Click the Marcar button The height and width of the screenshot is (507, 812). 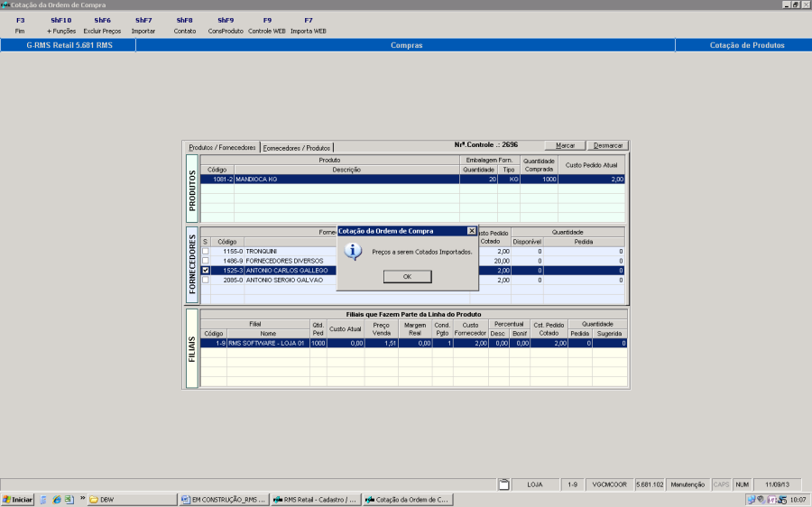(565, 145)
